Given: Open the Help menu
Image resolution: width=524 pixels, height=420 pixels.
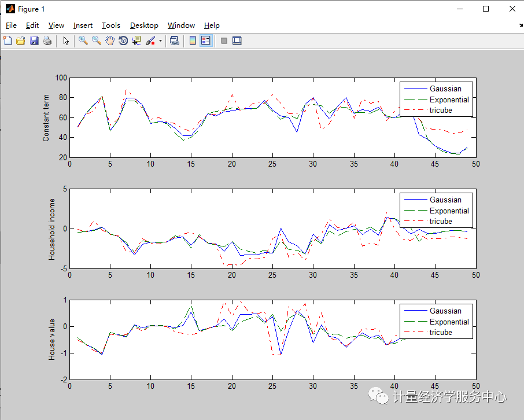Looking at the screenshot, I should click(212, 25).
